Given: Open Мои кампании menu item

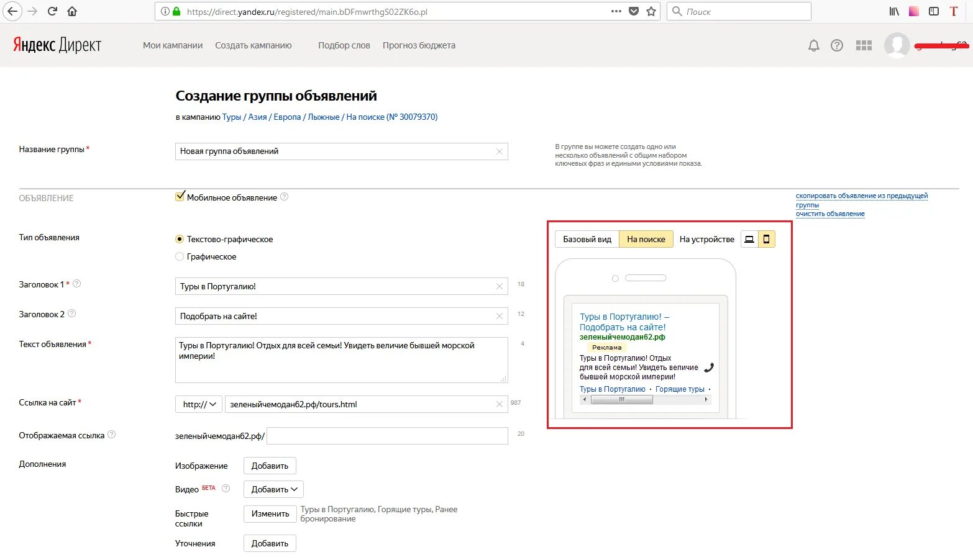Looking at the screenshot, I should (173, 45).
